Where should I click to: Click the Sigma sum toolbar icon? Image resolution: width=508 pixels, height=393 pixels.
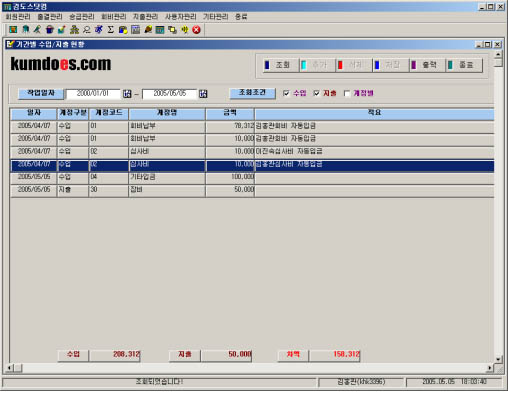tap(111, 30)
